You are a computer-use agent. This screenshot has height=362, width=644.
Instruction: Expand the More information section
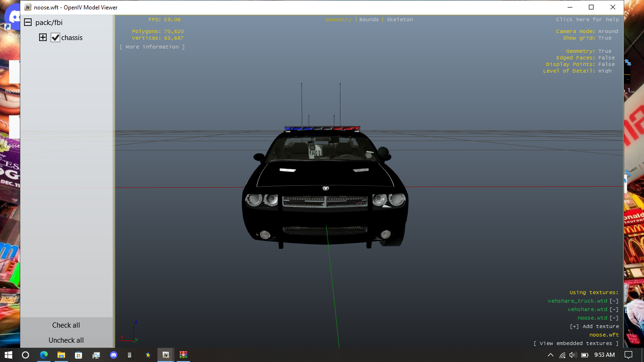tap(152, 47)
